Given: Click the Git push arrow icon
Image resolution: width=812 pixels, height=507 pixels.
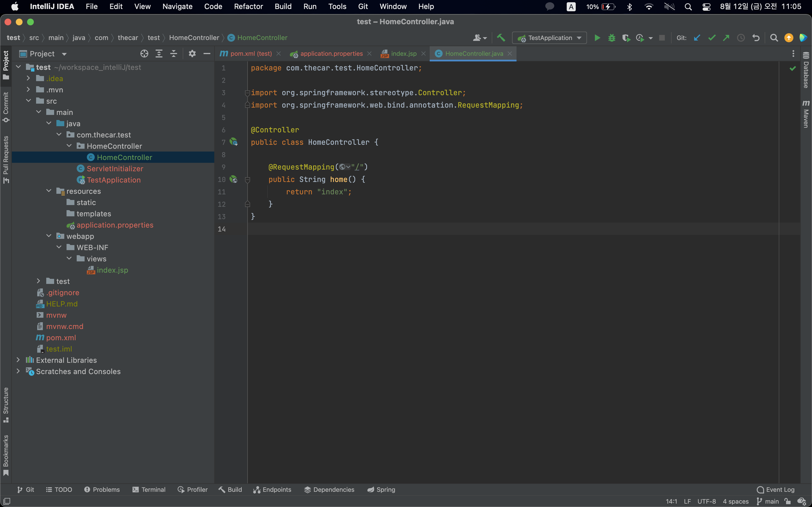Looking at the screenshot, I should pos(726,38).
